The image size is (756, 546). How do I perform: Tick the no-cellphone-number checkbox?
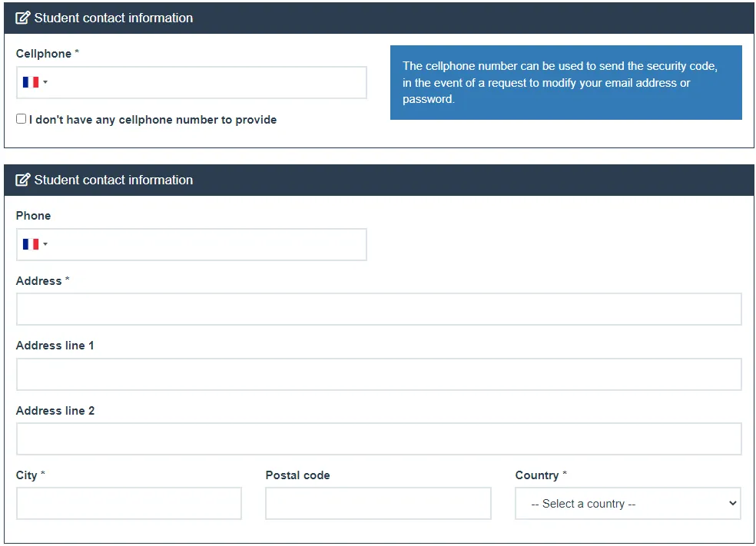click(x=21, y=119)
